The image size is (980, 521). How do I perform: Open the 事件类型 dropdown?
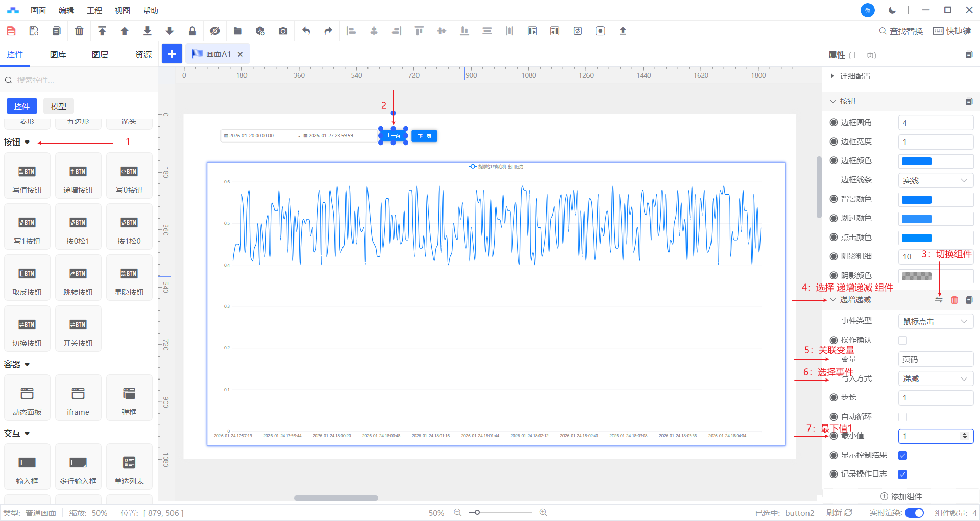click(935, 321)
